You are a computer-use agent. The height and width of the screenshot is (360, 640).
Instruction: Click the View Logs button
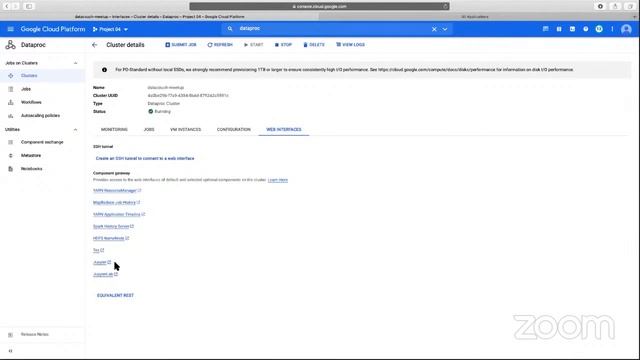click(x=350, y=45)
